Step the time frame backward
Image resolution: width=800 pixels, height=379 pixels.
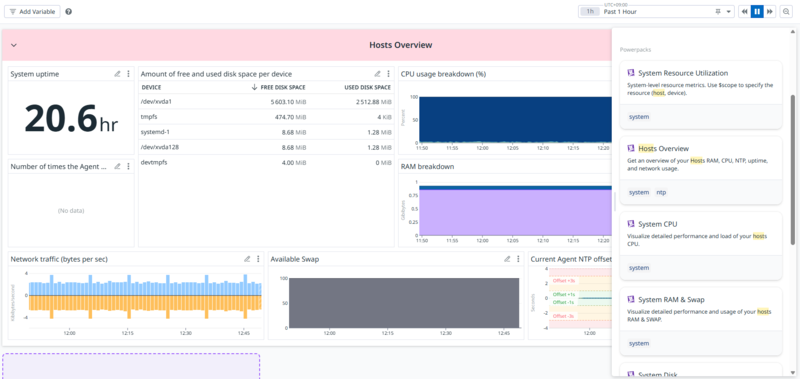point(744,11)
